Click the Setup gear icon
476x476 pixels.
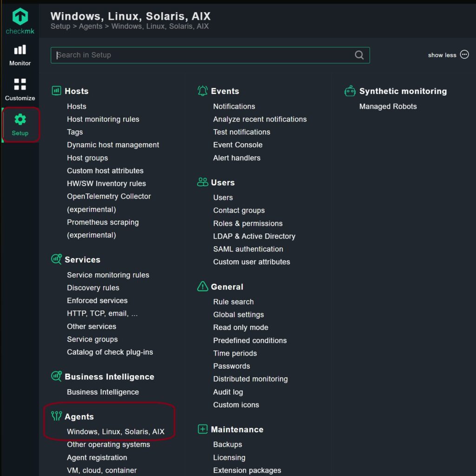20,119
